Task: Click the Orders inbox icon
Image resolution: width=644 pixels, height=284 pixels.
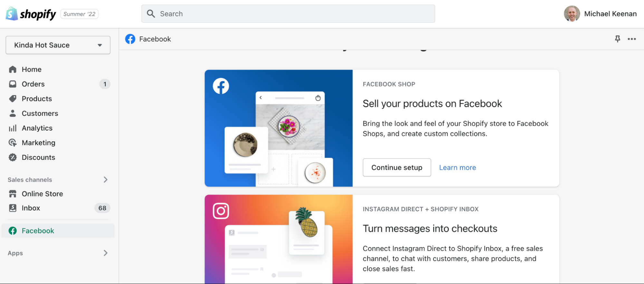Action: pos(13,84)
